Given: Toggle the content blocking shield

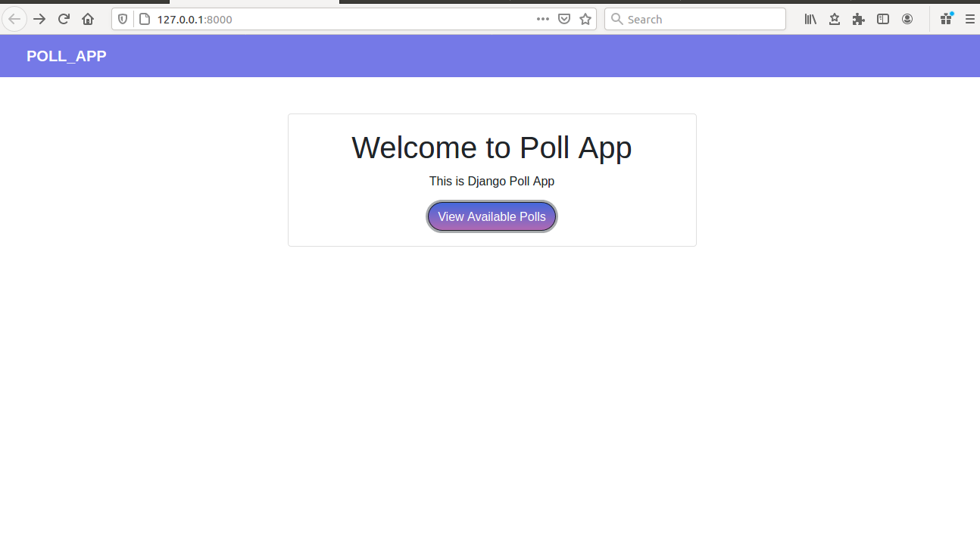Looking at the screenshot, I should [x=122, y=19].
